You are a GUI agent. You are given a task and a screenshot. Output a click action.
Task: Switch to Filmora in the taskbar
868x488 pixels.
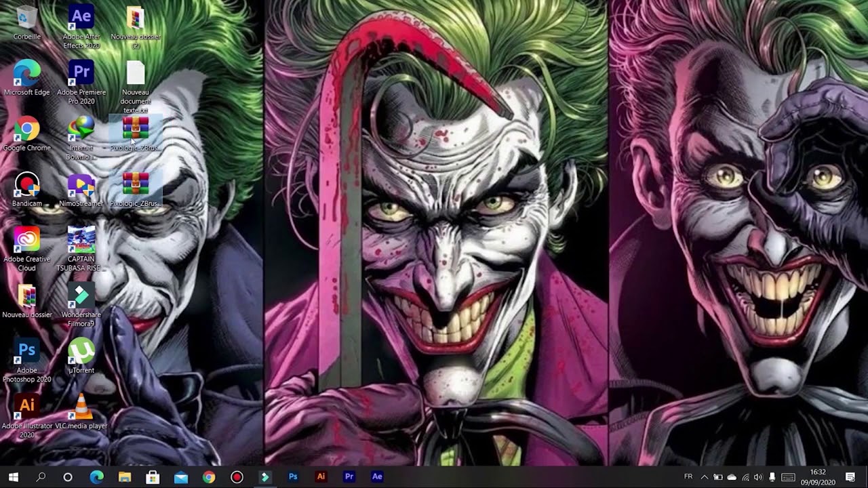(x=265, y=477)
